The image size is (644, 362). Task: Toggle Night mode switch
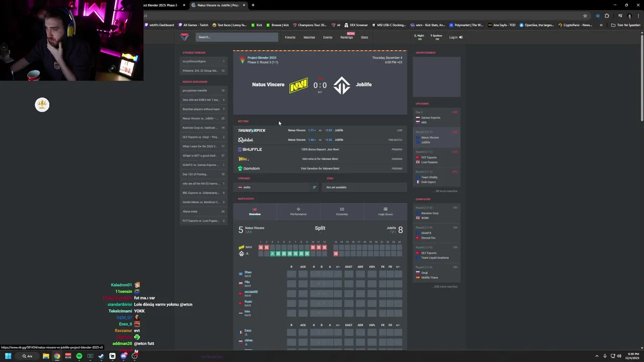[x=420, y=37]
